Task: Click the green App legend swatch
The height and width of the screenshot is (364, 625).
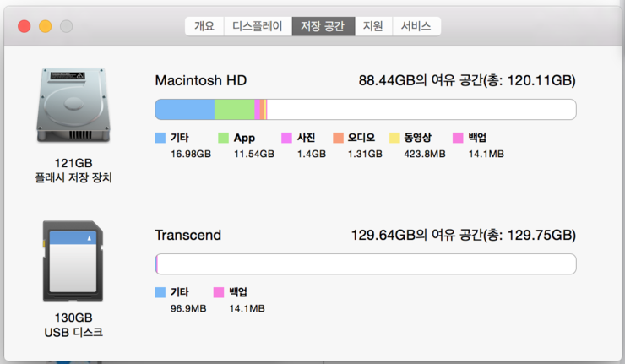Action: 224,138
